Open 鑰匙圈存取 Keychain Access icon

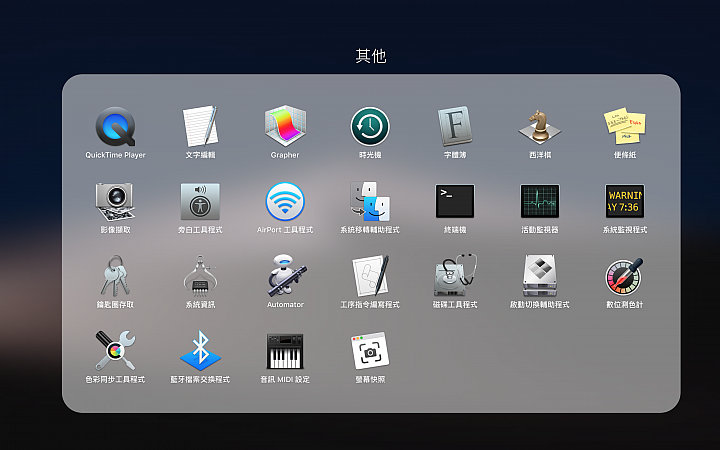pos(115,276)
